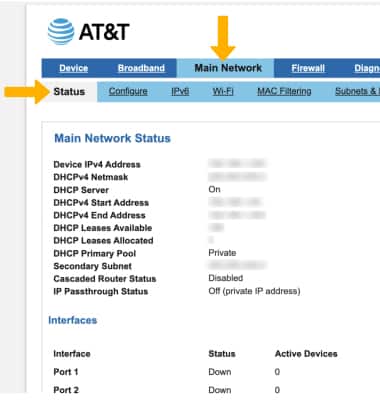The width and height of the screenshot is (380, 400).
Task: Select the Status sub-tab
Action: pyautogui.click(x=69, y=92)
